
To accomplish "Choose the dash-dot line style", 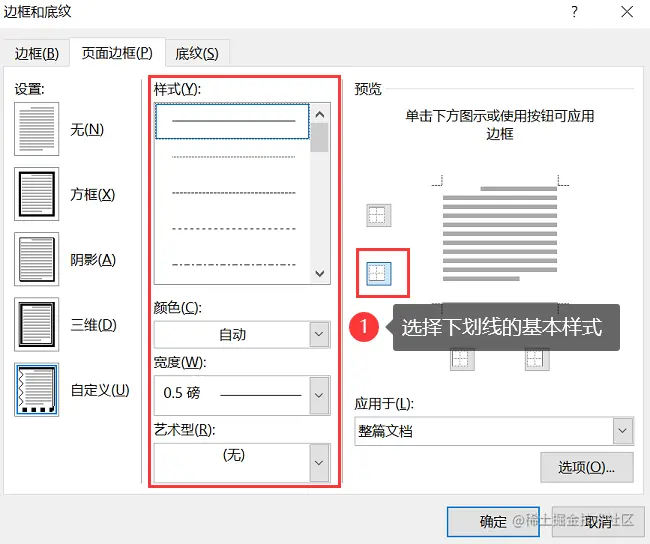I will [232, 264].
